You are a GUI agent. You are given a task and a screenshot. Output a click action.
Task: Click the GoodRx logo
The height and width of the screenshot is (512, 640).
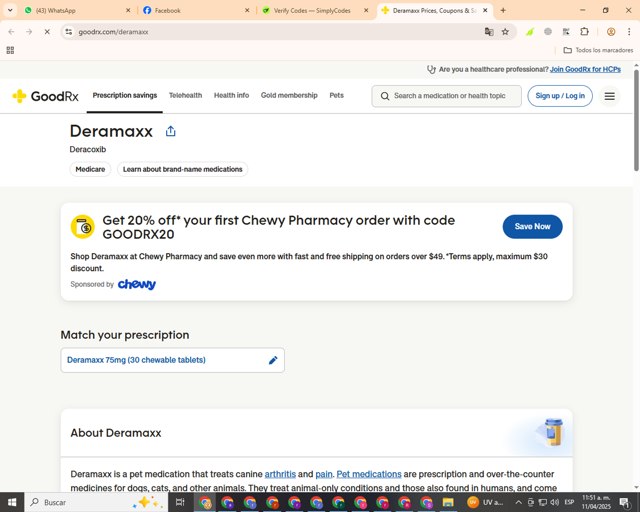45,96
